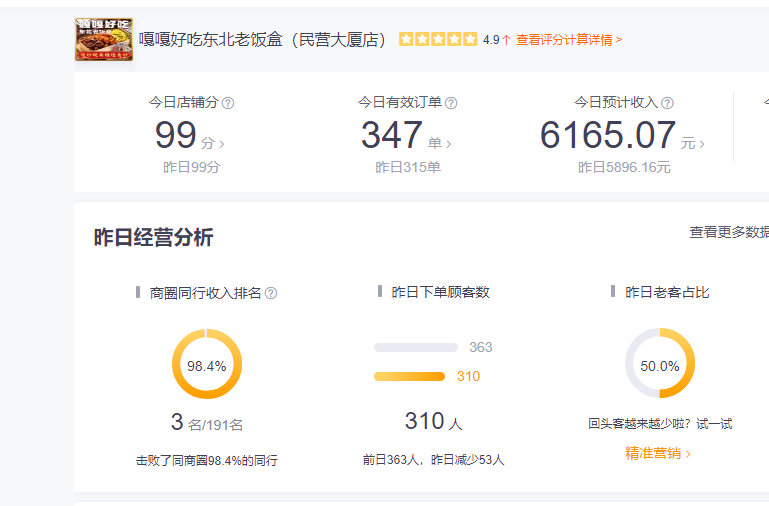Expand estimated income arrow after 6165.07元

[x=702, y=144]
